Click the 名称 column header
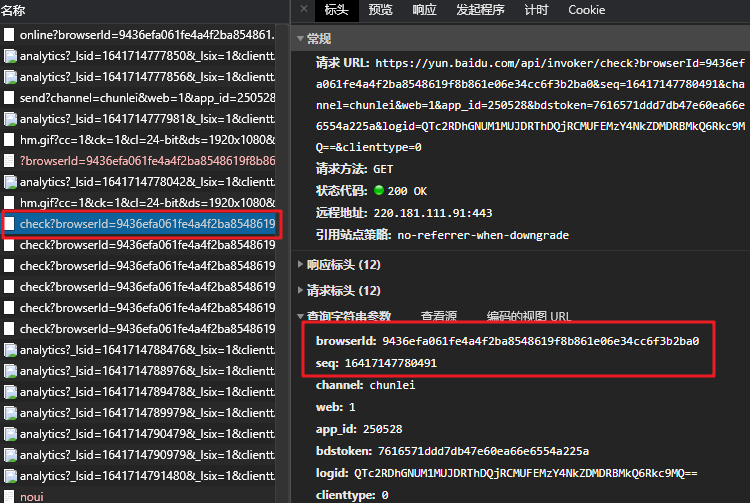This screenshot has width=750, height=503. 13,10
